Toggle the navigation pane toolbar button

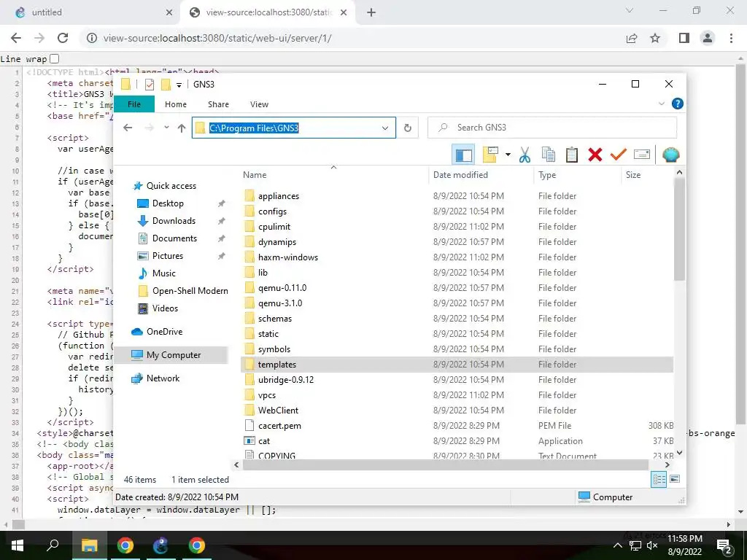tap(463, 155)
